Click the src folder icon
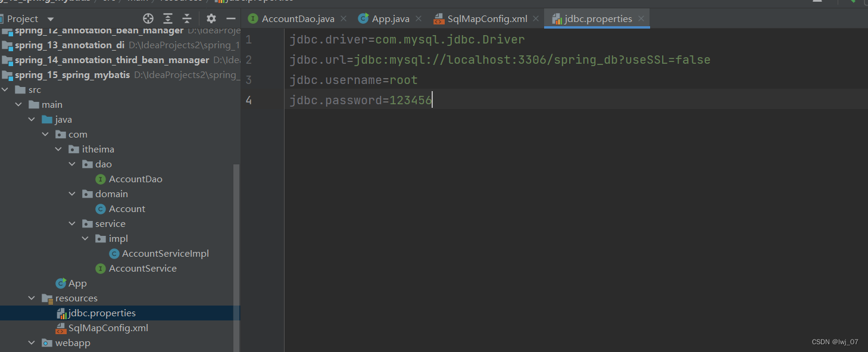 20,90
